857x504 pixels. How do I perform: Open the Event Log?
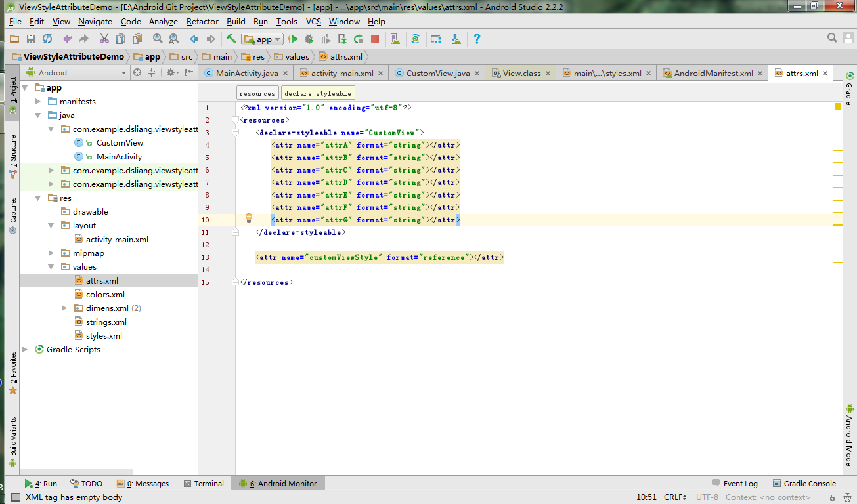pos(734,484)
